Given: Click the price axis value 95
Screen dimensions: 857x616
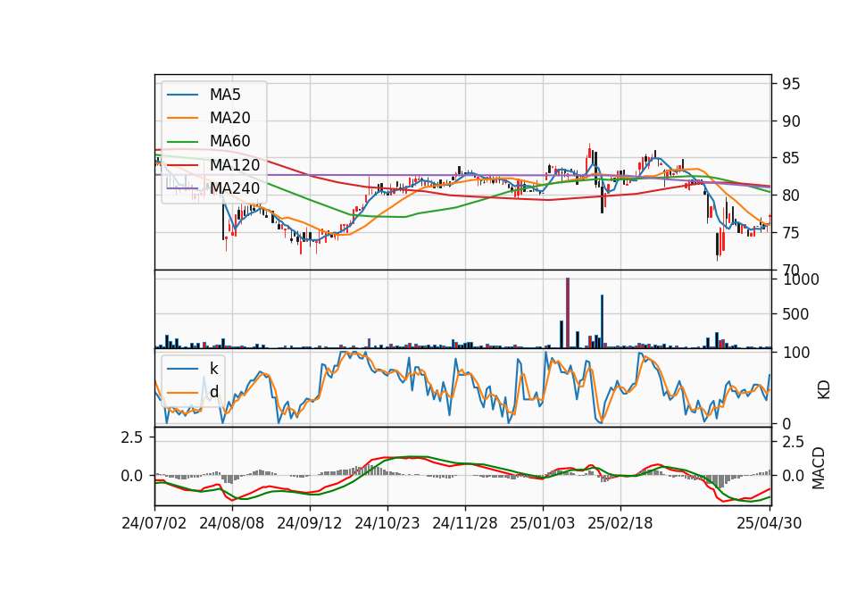Looking at the screenshot, I should (x=791, y=84).
